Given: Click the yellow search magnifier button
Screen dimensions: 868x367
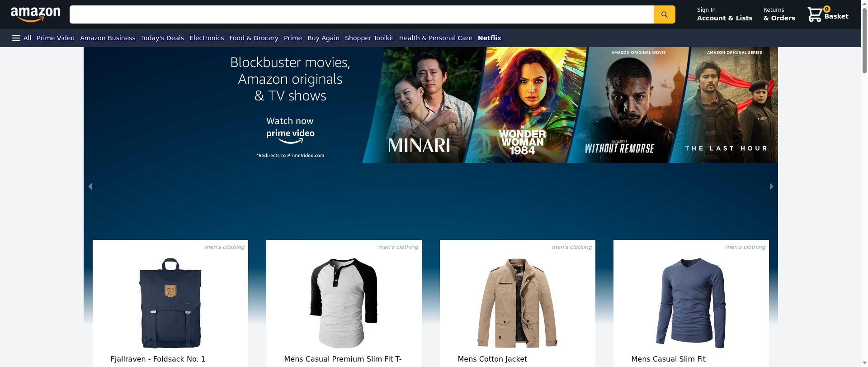Looking at the screenshot, I should pos(664,14).
